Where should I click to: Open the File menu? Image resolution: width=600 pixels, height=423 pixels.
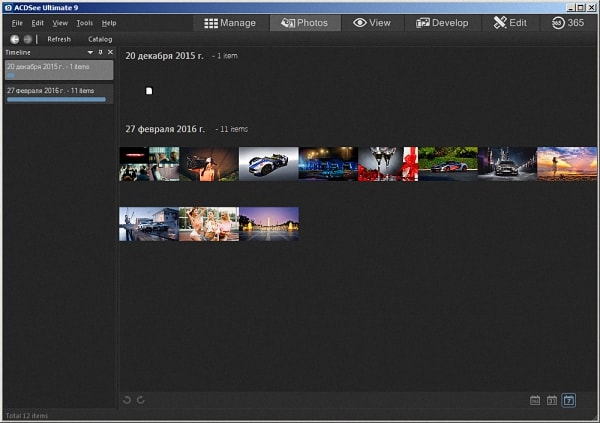pos(17,22)
